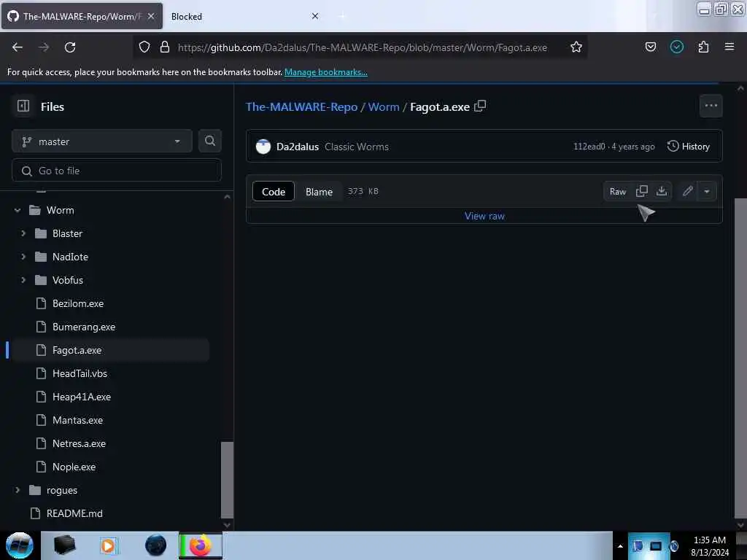Focus the browser address bar
Viewport: 747px width, 560px height.
[362, 47]
